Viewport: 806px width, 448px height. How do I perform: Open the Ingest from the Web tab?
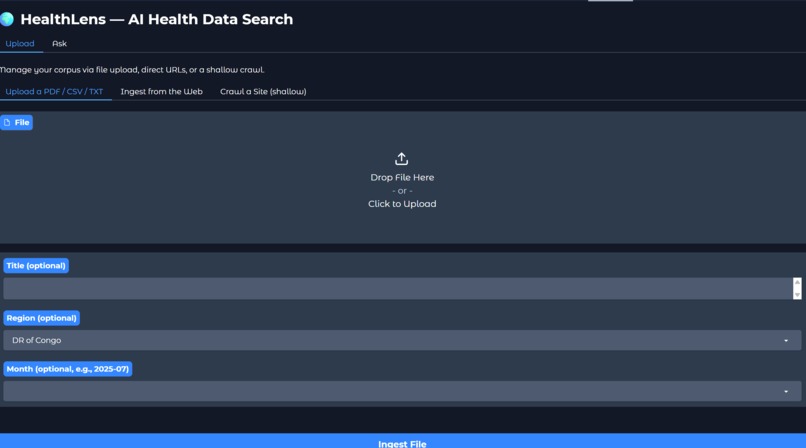pyautogui.click(x=161, y=91)
